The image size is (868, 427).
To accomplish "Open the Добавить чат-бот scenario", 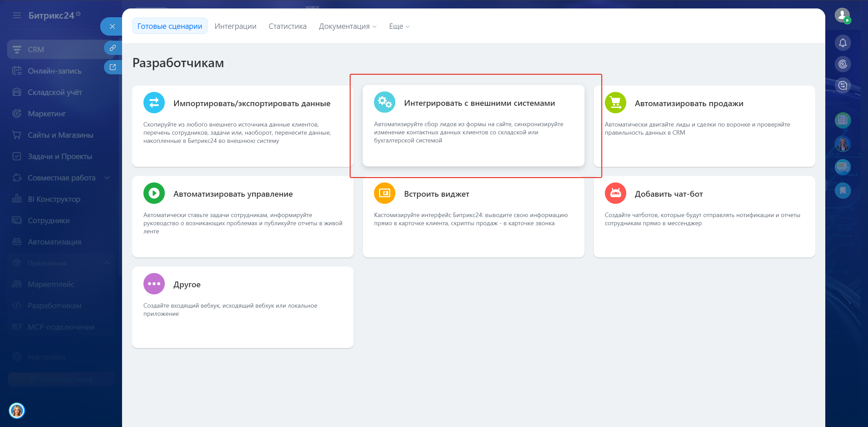I will 704,217.
